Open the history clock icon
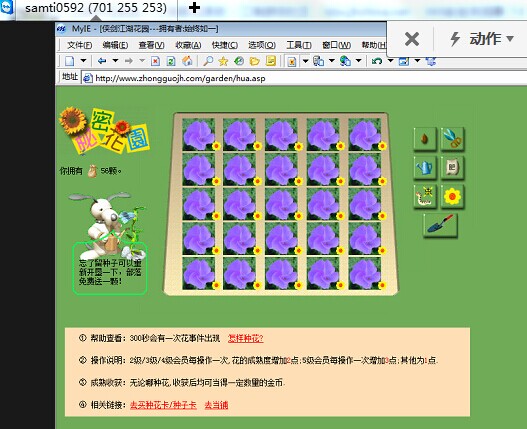The image size is (527, 429). tap(239, 61)
